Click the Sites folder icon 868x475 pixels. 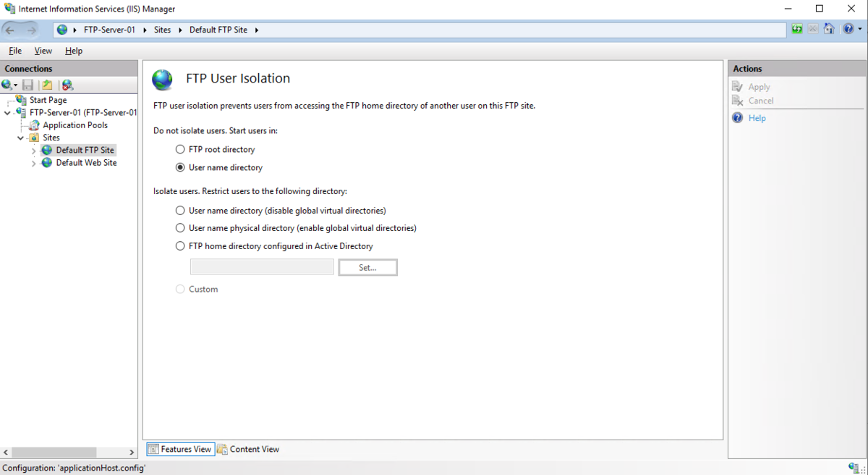34,138
